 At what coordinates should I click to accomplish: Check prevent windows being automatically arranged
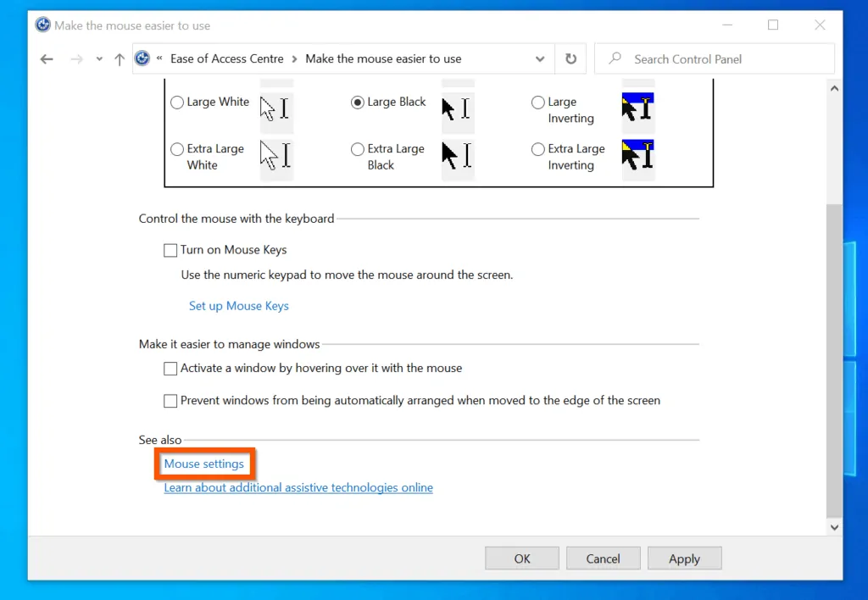[x=170, y=401]
